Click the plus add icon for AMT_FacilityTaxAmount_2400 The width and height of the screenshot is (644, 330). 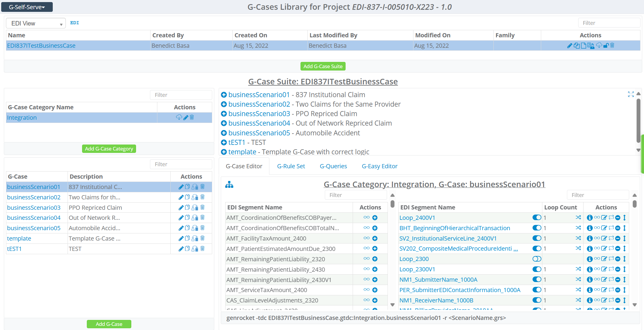coord(375,238)
